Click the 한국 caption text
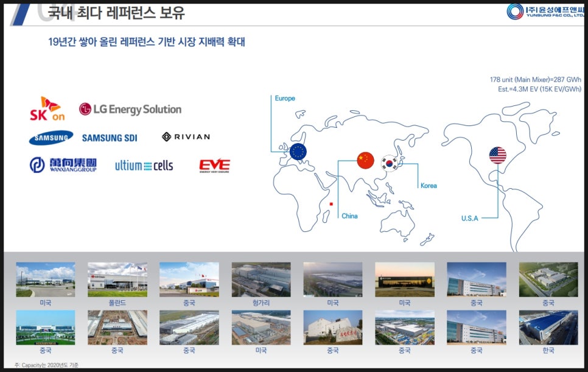This screenshot has width=588, height=372. (x=548, y=350)
